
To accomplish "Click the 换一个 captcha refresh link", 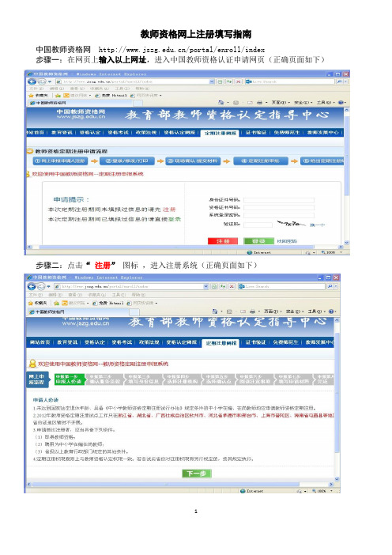I will click(x=317, y=225).
